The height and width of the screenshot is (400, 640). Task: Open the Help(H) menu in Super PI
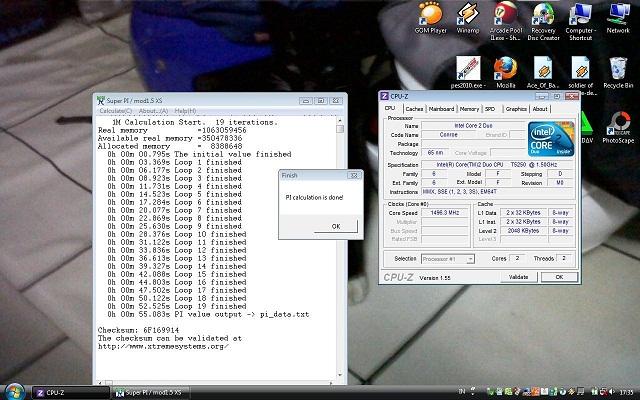point(185,111)
